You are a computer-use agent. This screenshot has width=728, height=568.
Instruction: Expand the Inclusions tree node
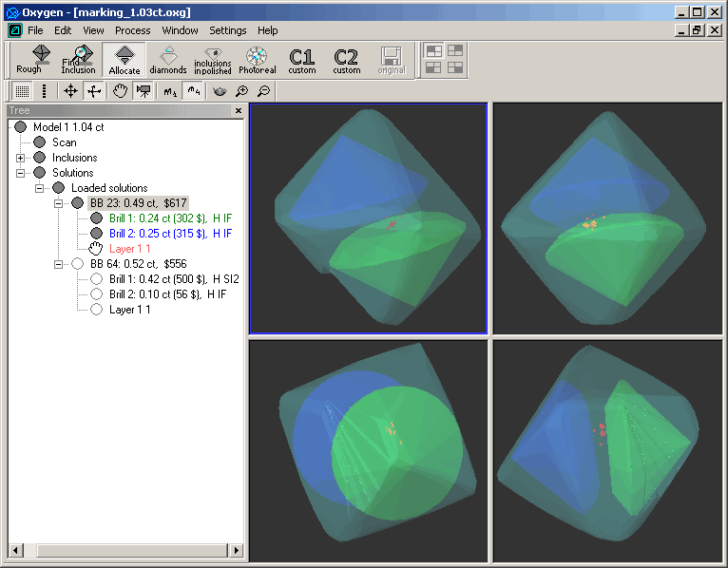tap(21, 158)
